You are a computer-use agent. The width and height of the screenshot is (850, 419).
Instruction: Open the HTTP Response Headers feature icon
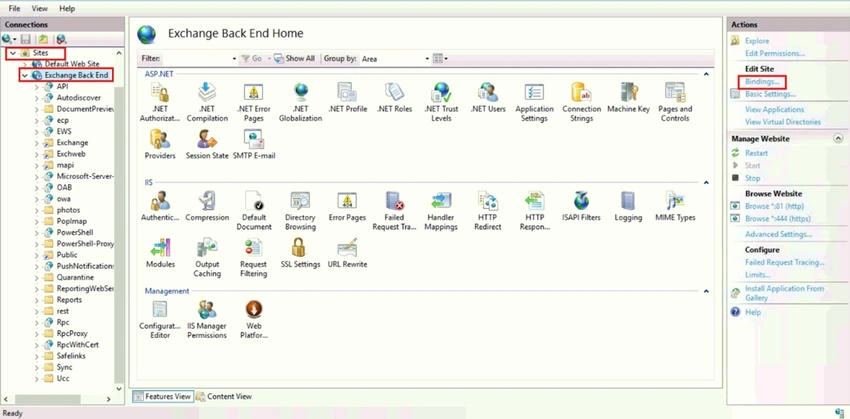(535, 201)
